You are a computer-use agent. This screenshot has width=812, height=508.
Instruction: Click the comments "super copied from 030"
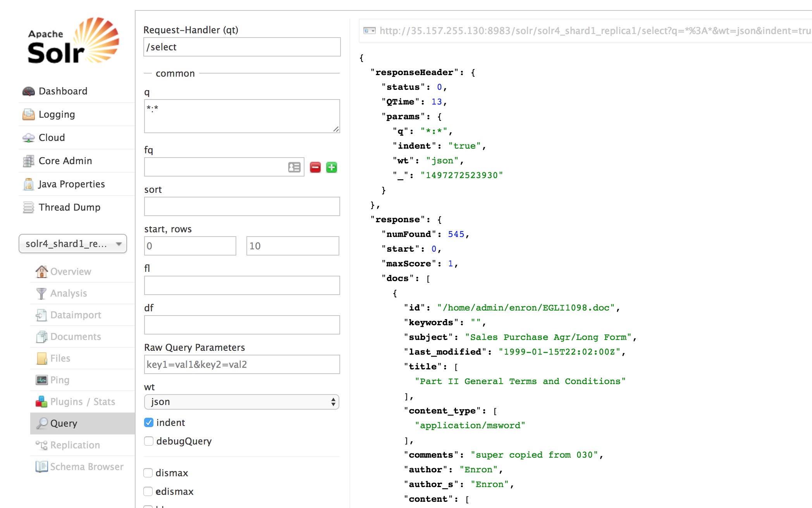coord(535,455)
